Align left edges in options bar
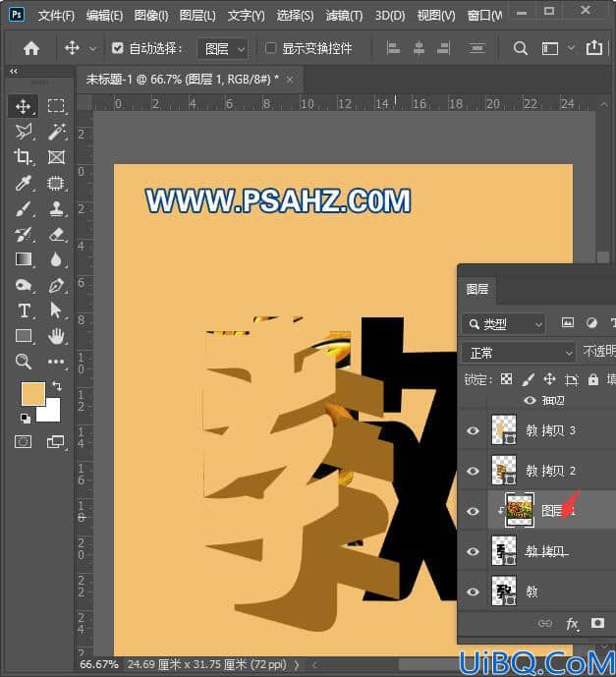The height and width of the screenshot is (677, 616). (393, 48)
